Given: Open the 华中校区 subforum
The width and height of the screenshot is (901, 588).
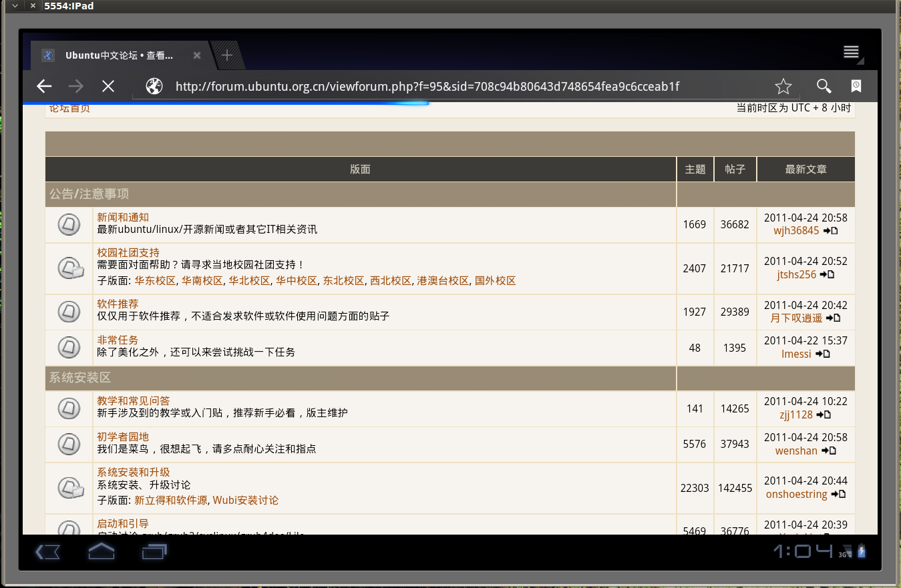Looking at the screenshot, I should 297,280.
